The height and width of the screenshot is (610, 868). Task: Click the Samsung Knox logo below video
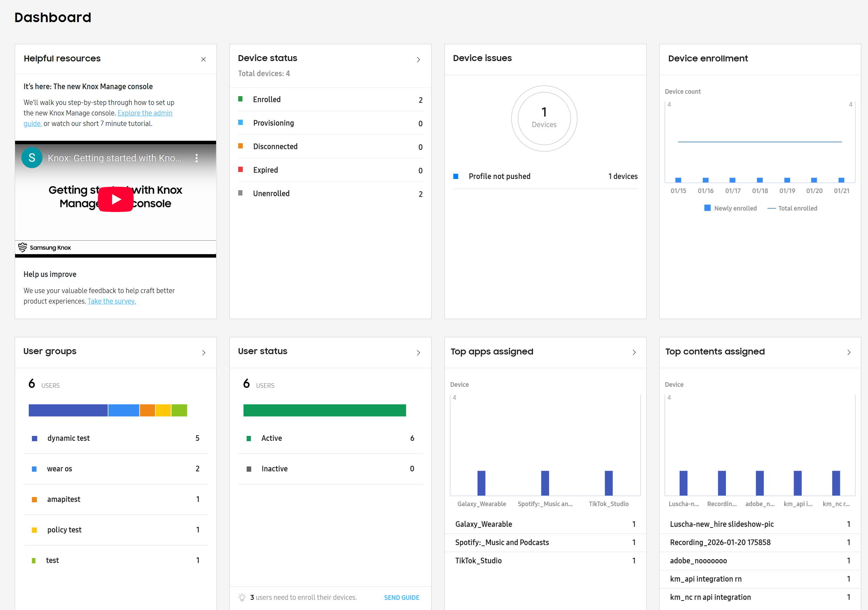coord(45,247)
